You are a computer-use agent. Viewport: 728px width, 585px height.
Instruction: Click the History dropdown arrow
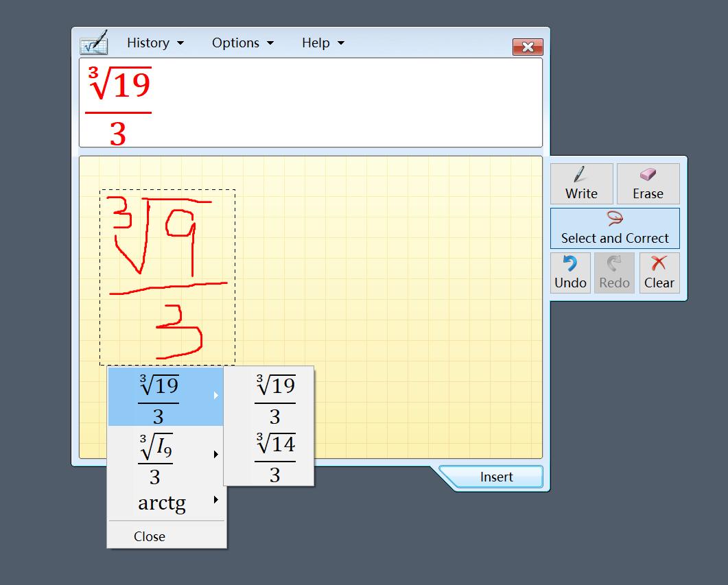click(180, 43)
